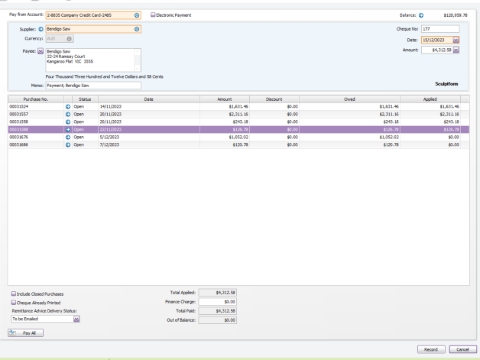Click the Amount column header
This screenshot has width=480, height=360.
224,99
